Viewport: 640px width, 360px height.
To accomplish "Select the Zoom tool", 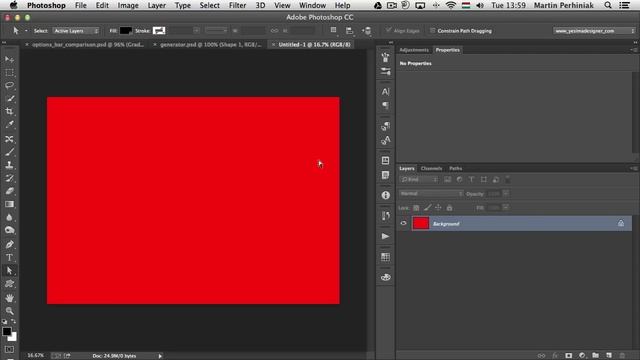I will [x=9, y=311].
